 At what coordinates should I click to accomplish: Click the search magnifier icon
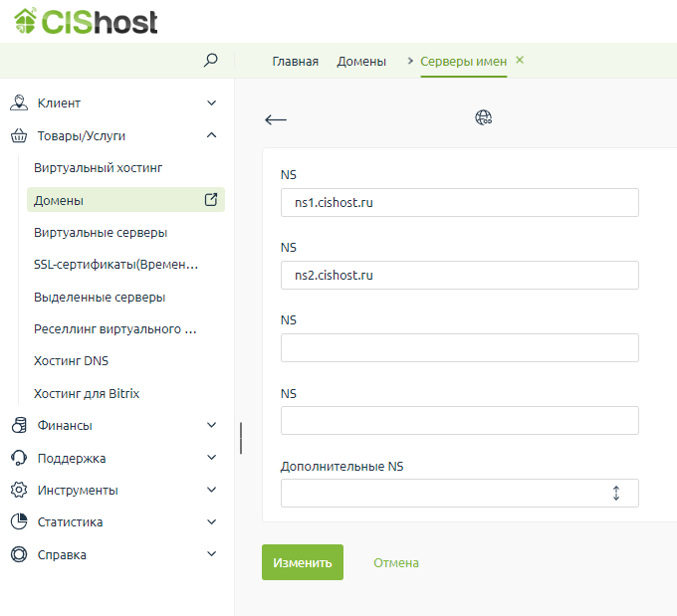210,61
